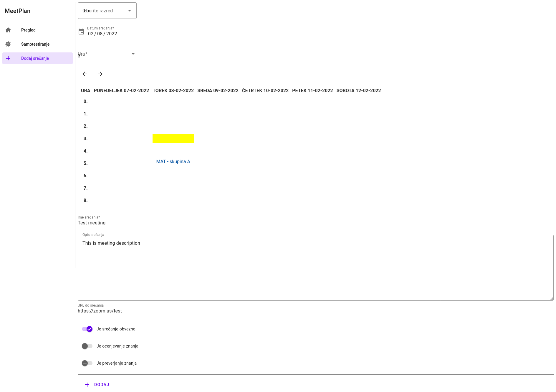Click the class dropdown arrow
The height and width of the screenshot is (392, 556).
click(x=130, y=11)
